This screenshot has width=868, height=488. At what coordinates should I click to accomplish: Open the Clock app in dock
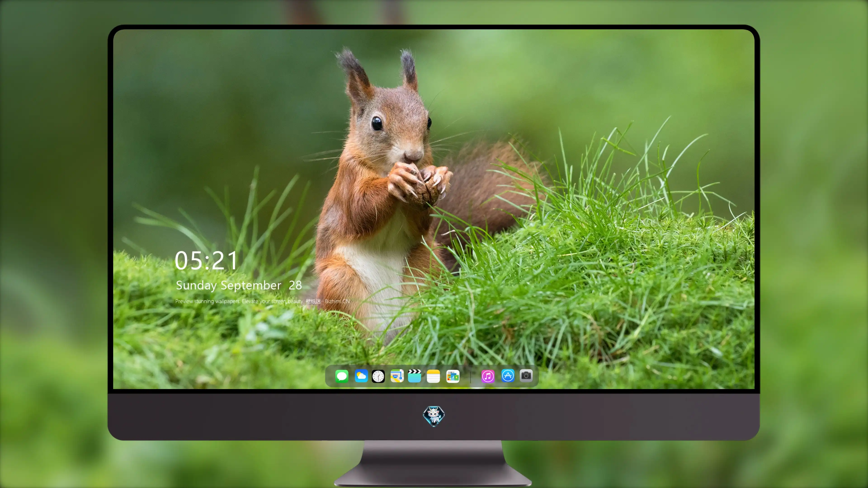pyautogui.click(x=378, y=376)
